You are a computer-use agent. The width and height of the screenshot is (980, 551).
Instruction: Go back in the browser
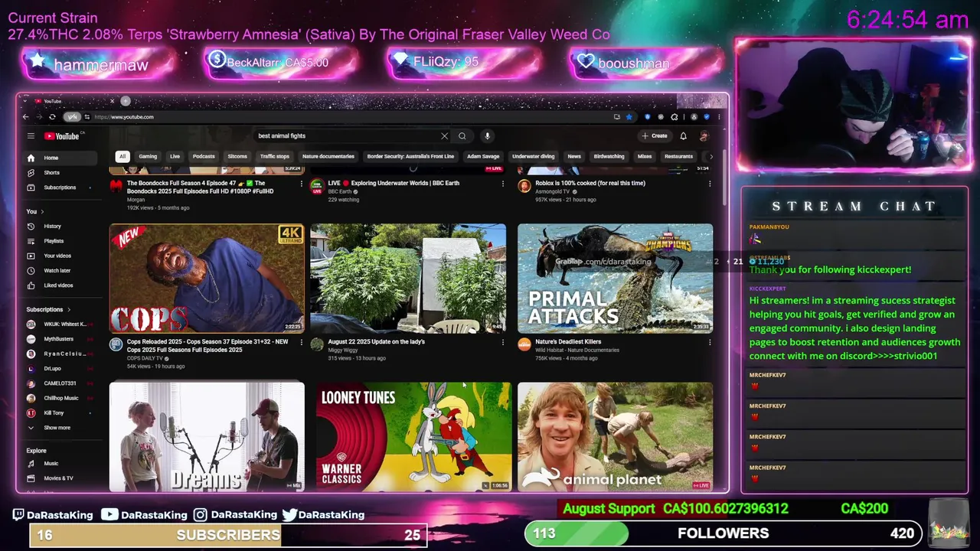[25, 117]
